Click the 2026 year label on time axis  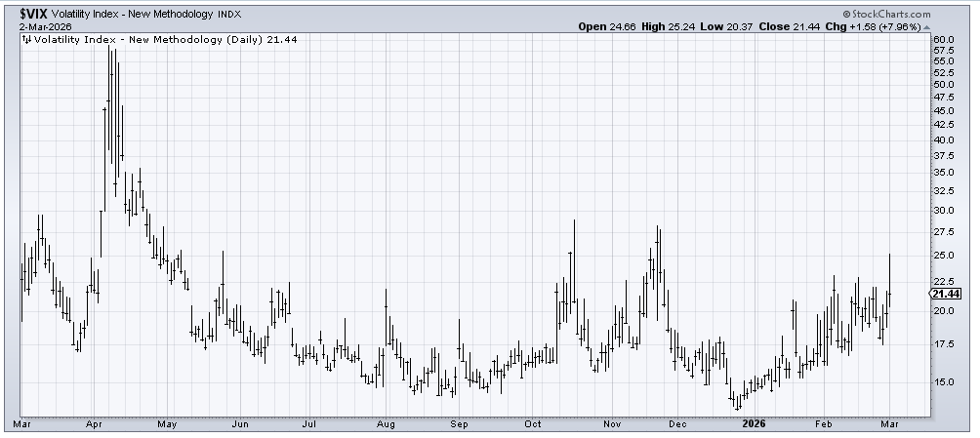(752, 425)
